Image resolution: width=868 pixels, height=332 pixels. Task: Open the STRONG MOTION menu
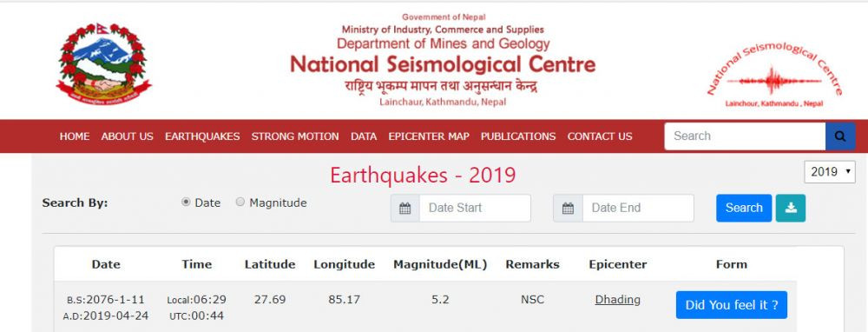click(295, 136)
